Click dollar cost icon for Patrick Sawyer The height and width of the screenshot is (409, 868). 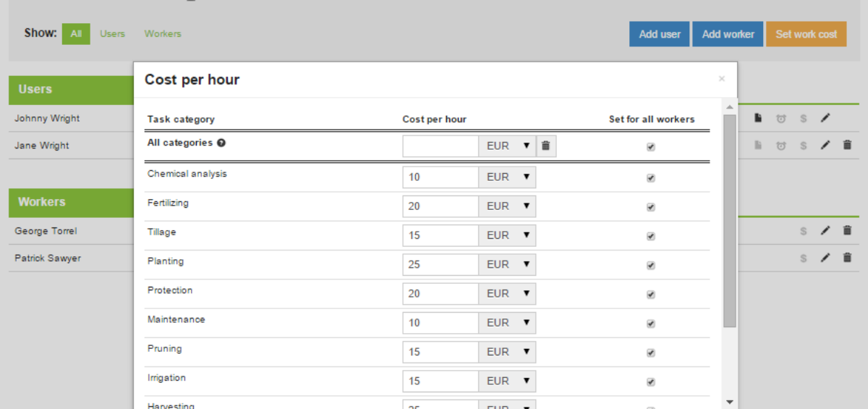803,258
